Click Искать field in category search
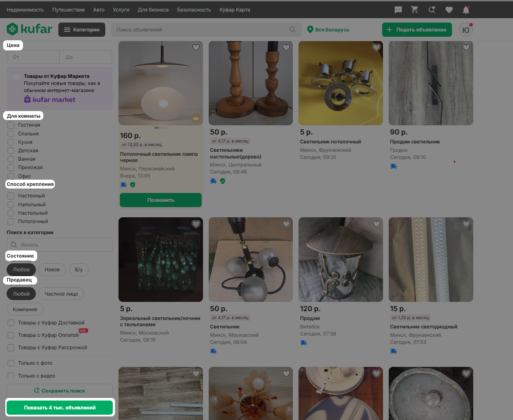This screenshot has width=513, height=420. (60, 245)
